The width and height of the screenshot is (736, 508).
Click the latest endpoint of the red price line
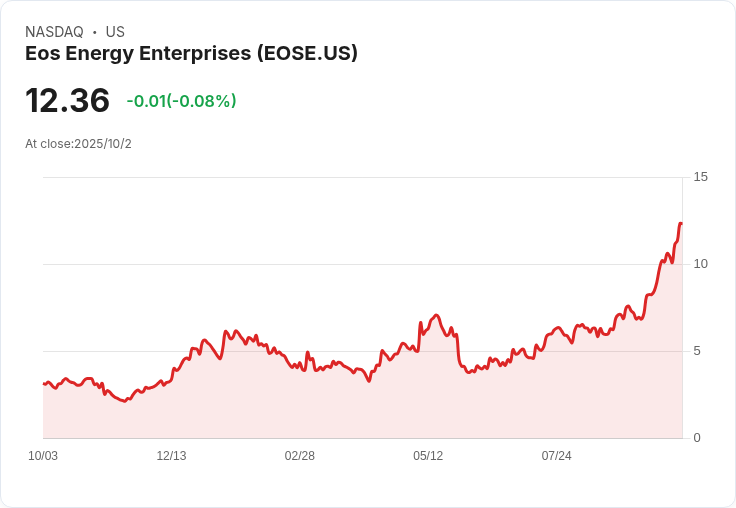(681, 223)
